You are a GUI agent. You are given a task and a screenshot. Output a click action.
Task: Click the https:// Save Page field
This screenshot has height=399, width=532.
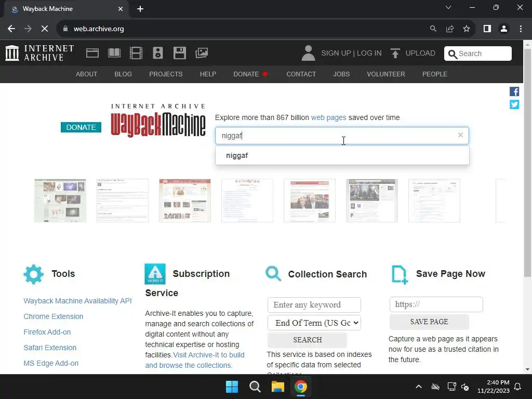(436, 304)
